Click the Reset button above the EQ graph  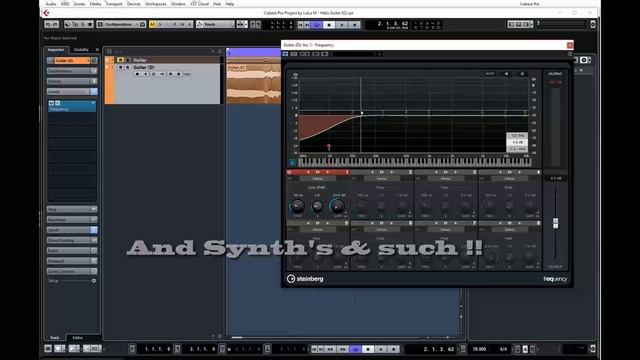click(x=490, y=74)
